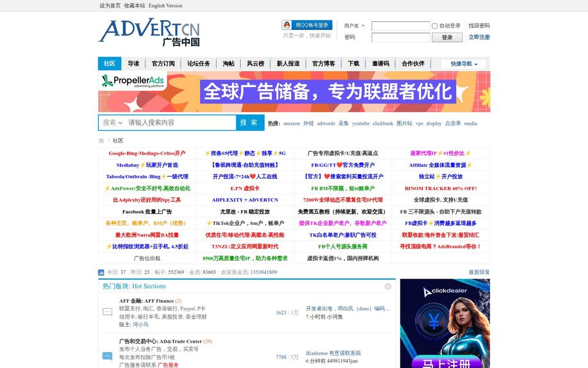Image resolution: width=588 pixels, height=368 pixels.
Task: Select the 导读 navigation tab
Action: coord(133,64)
